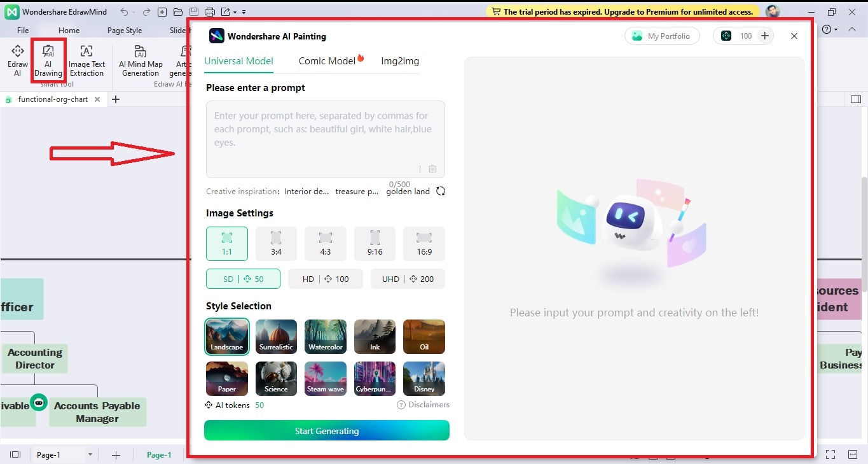The width and height of the screenshot is (868, 464).
Task: Enter fullscreen mode from status bar
Action: 830,454
